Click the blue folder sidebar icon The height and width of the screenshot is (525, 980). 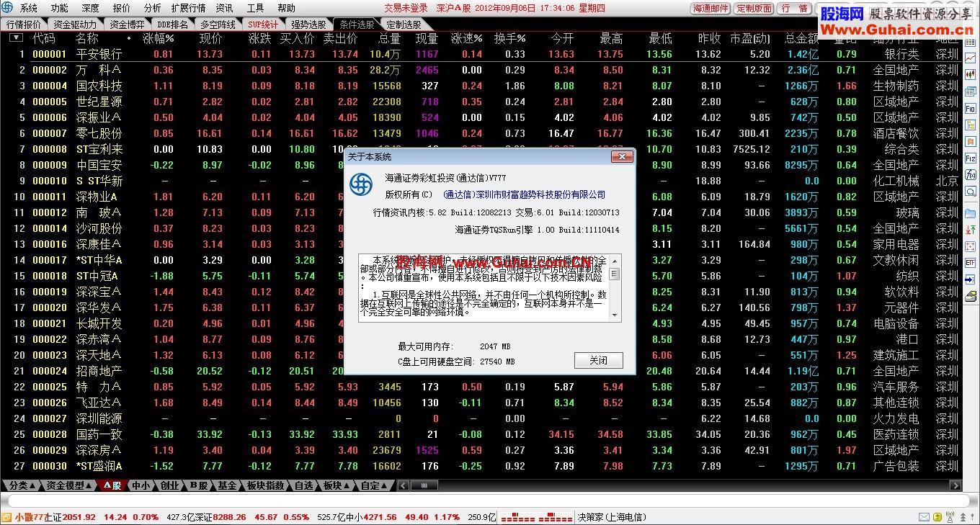970,213
